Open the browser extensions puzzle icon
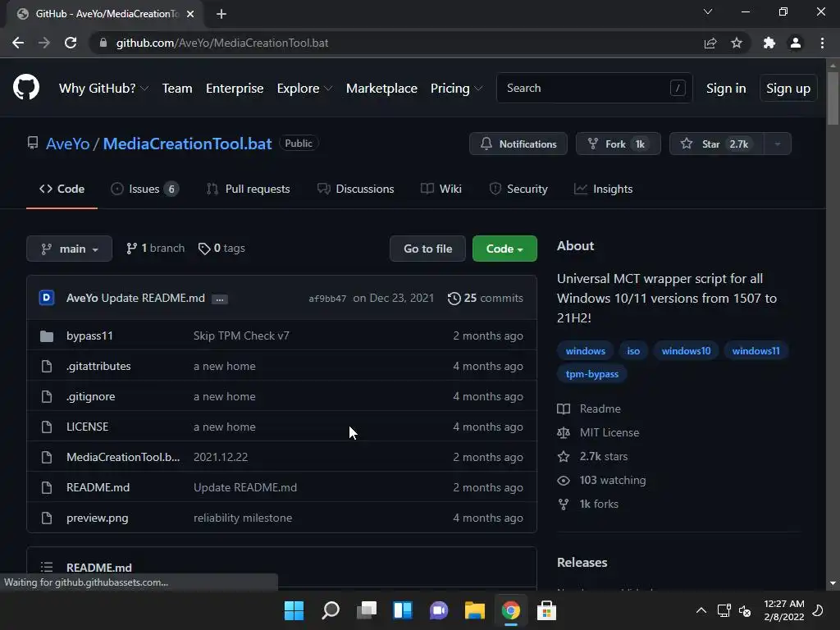The height and width of the screenshot is (630, 840). coord(769,43)
